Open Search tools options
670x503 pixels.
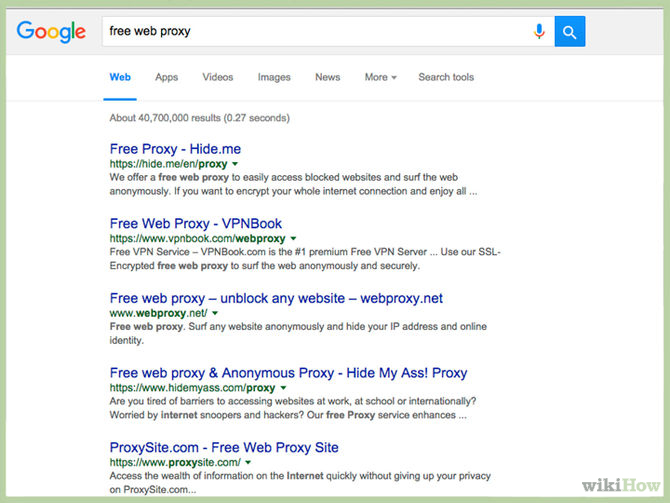tap(446, 77)
